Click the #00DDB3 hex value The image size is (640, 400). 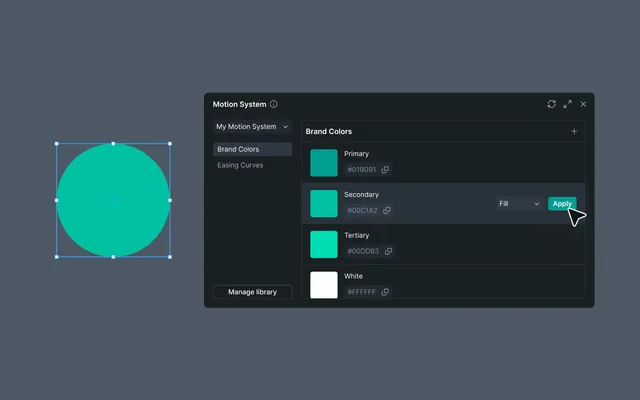[x=363, y=251]
